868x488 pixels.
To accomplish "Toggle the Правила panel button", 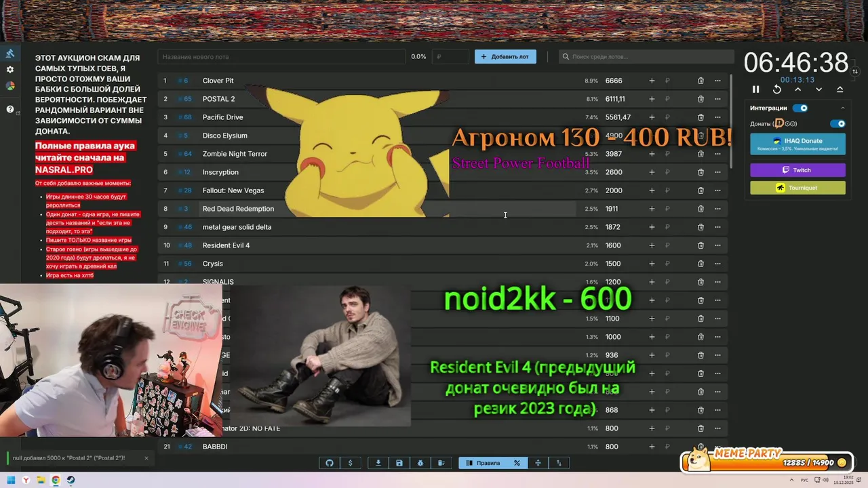I will [x=483, y=463].
